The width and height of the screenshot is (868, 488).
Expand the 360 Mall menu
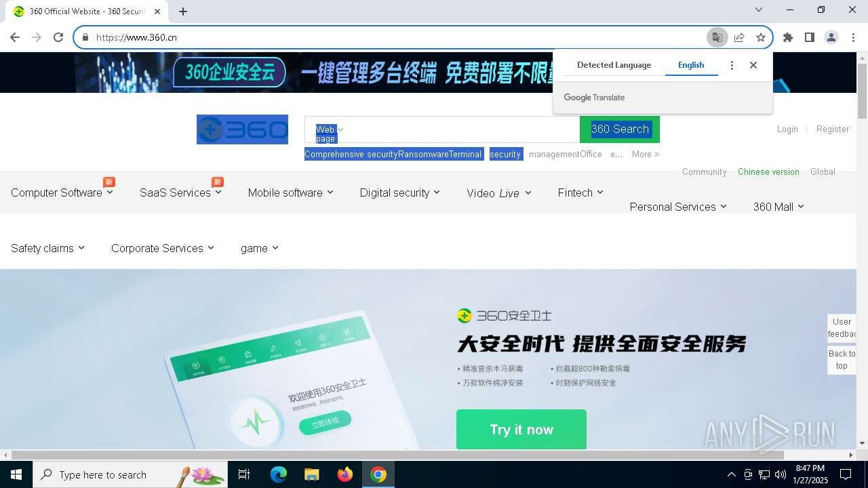click(x=778, y=207)
